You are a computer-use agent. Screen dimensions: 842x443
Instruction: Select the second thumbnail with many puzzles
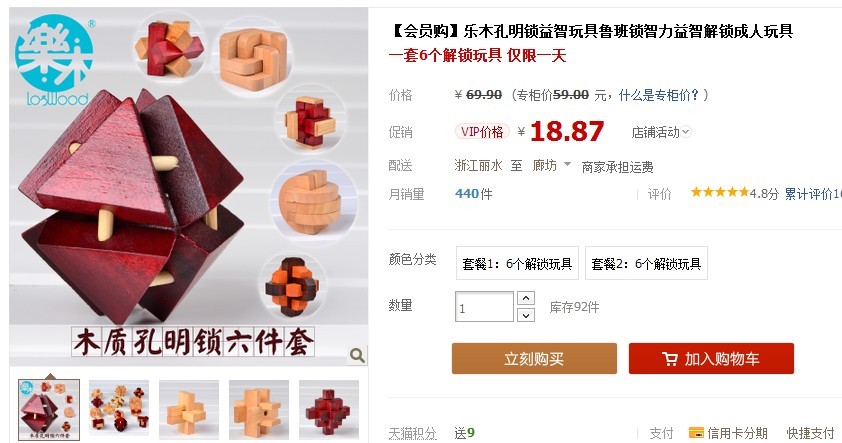click(119, 410)
